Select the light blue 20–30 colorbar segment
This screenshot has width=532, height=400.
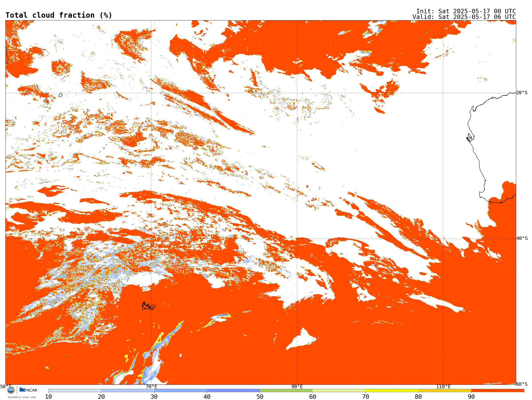[128, 391]
